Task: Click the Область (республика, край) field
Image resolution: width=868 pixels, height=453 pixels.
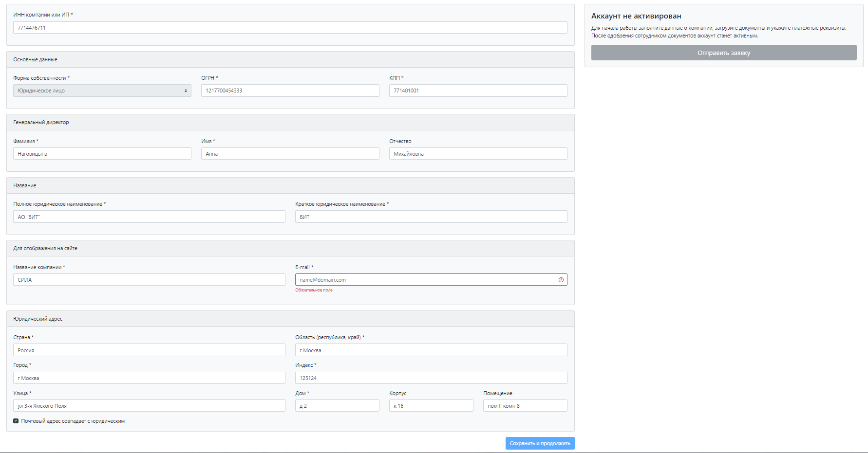Action: [x=431, y=350]
